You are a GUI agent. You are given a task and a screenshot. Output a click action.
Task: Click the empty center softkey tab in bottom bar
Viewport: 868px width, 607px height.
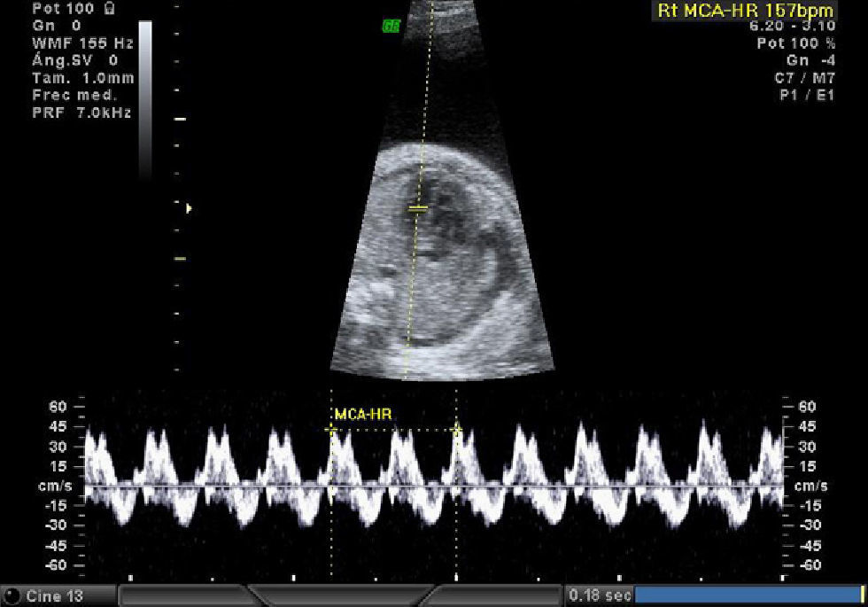pos(341,595)
